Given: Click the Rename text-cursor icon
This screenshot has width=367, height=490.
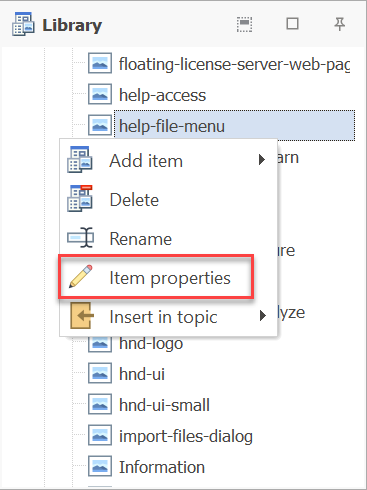Looking at the screenshot, I should pyautogui.click(x=80, y=238).
